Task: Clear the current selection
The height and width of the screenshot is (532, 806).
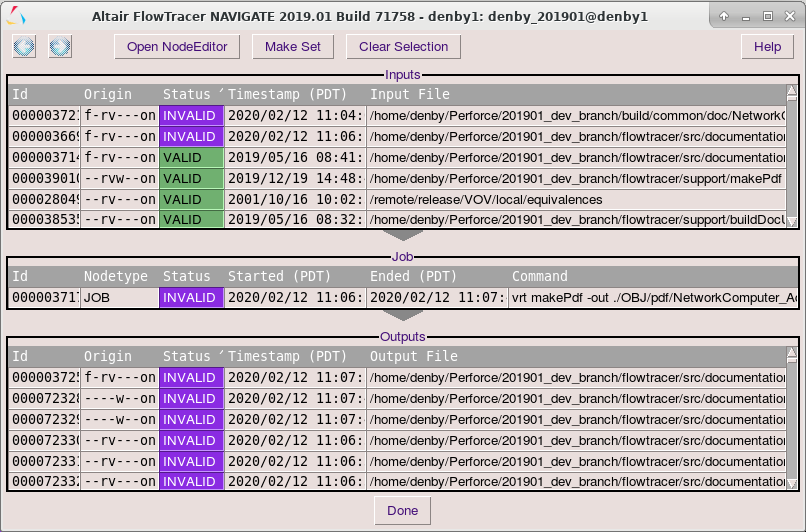Action: tap(403, 47)
